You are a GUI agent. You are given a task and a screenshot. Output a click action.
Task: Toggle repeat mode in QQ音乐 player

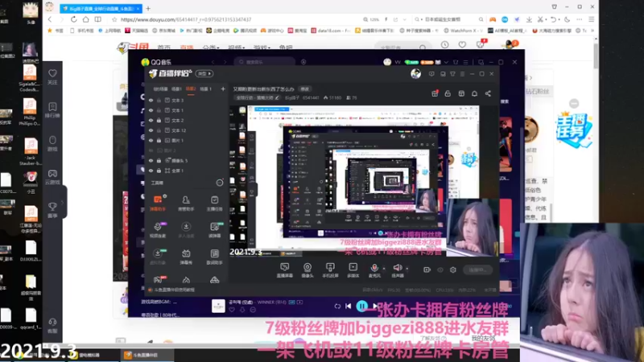coord(337,306)
